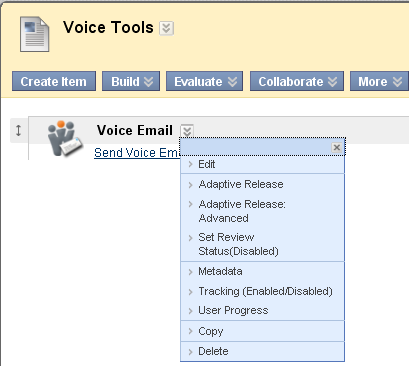
Task: Open Metadata from the context menu
Action: tap(263, 271)
